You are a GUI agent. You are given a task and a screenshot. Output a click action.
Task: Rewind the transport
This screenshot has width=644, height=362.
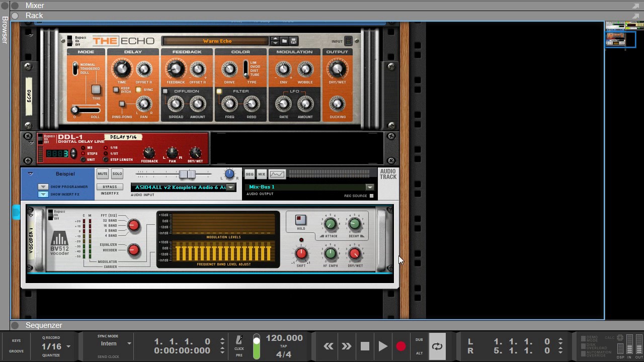329,346
